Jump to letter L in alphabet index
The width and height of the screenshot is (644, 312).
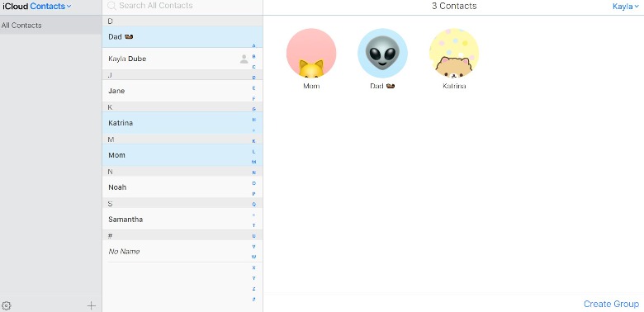[x=253, y=152]
